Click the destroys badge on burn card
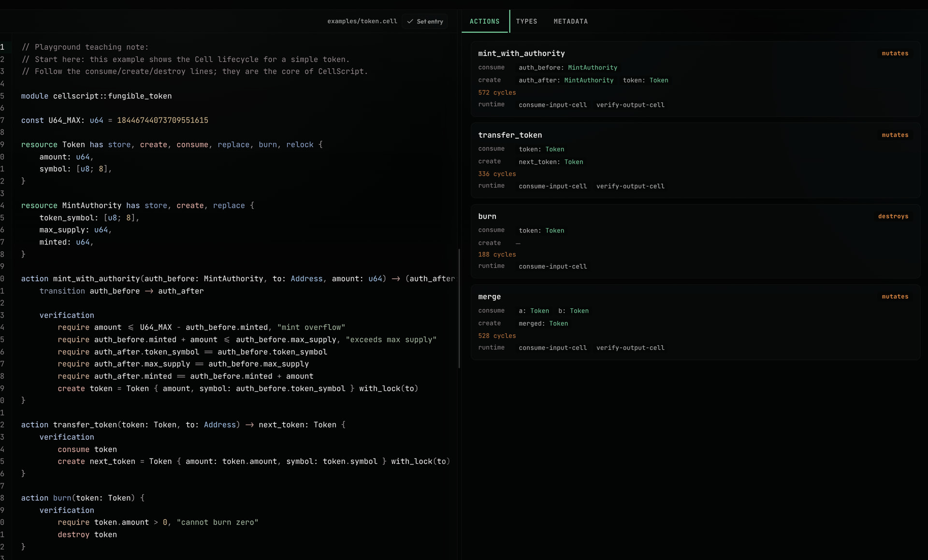The height and width of the screenshot is (560, 928). point(893,216)
